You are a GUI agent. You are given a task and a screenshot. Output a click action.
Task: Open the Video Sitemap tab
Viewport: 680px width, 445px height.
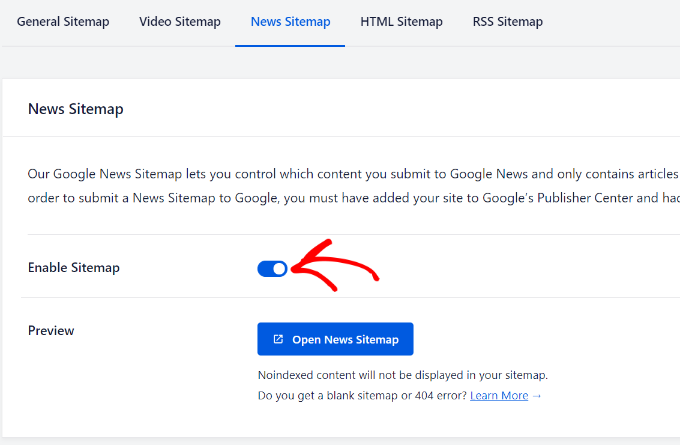[180, 22]
